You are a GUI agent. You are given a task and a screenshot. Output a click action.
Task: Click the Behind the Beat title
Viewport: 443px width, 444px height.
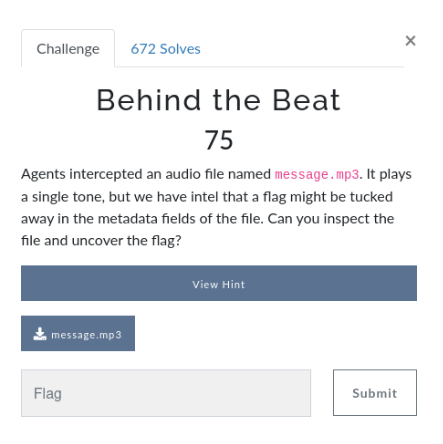point(219,100)
